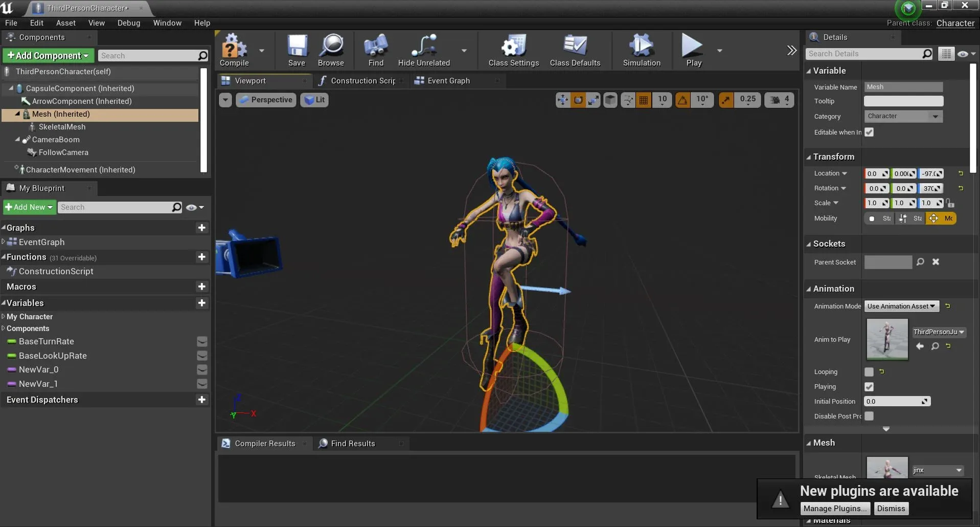Collapse the CameraBoom tree node

click(x=17, y=139)
